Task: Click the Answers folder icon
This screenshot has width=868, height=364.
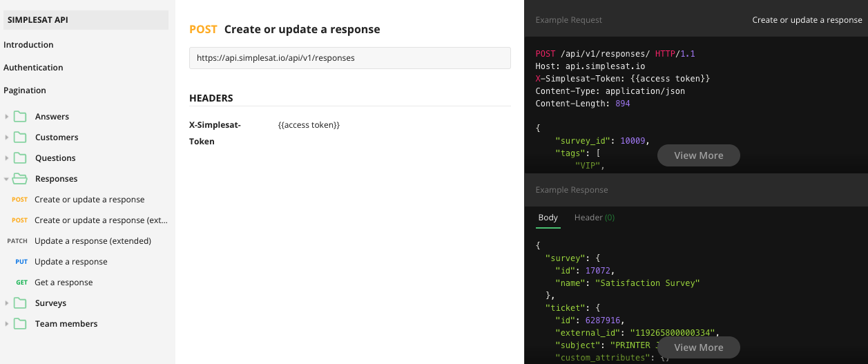Action: [x=20, y=117]
